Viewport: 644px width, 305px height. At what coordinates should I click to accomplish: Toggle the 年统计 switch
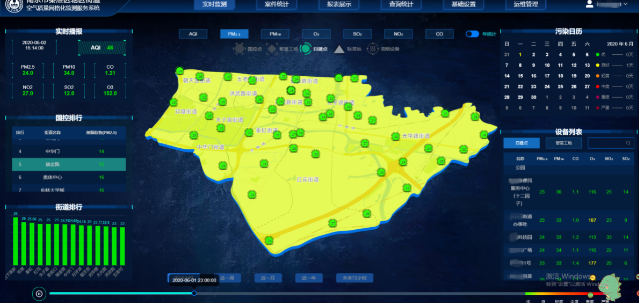(472, 34)
